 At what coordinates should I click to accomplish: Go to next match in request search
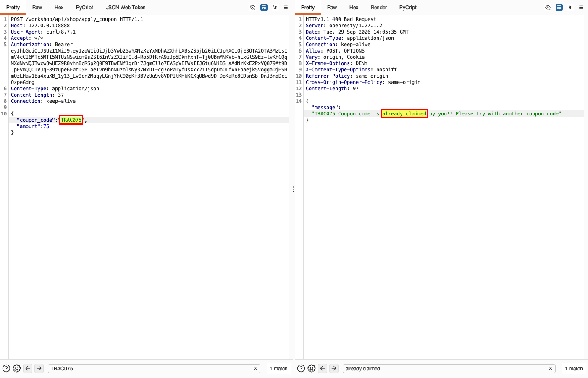point(39,368)
